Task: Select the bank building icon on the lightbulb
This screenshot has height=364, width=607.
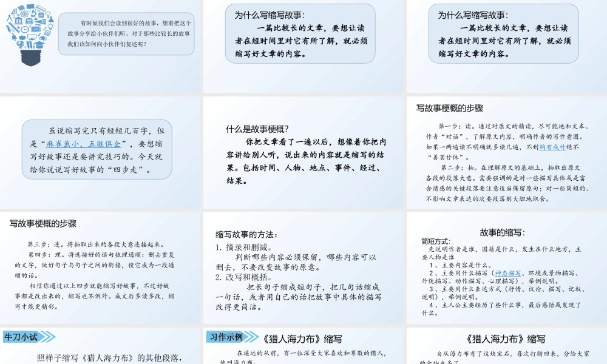Action: point(18,21)
